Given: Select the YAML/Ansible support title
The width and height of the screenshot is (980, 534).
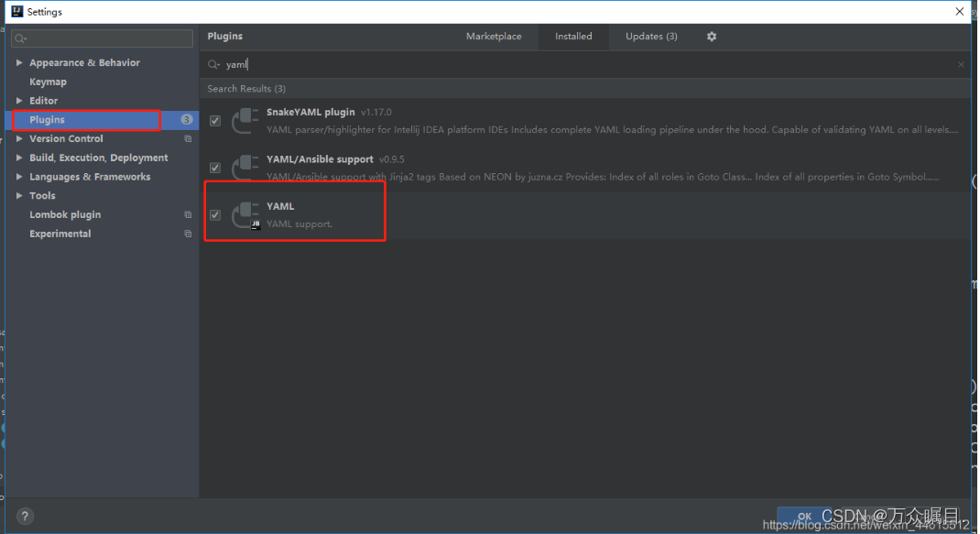Looking at the screenshot, I should click(x=320, y=159).
